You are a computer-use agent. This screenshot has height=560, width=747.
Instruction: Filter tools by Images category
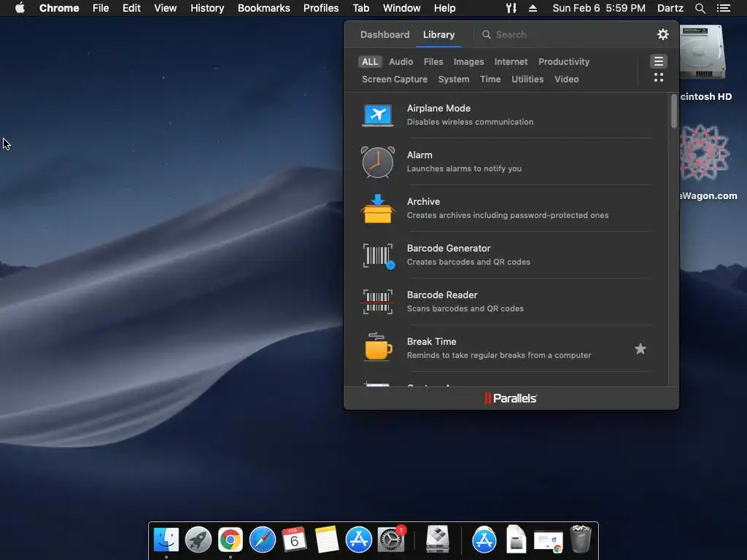[468, 61]
